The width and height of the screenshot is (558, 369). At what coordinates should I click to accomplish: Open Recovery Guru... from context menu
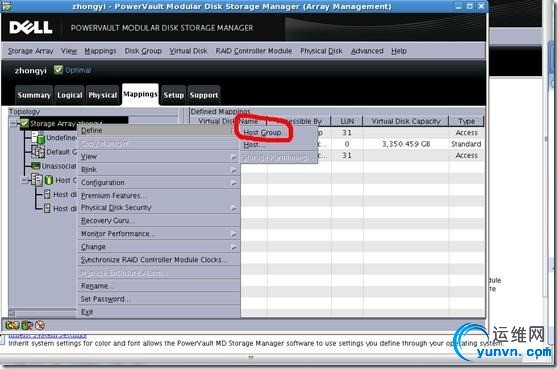click(x=159, y=221)
